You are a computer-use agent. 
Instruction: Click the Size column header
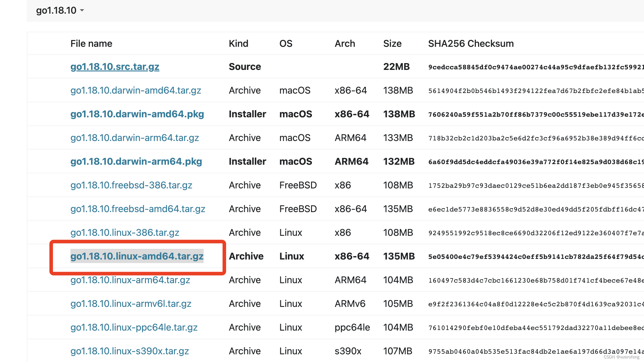(392, 44)
